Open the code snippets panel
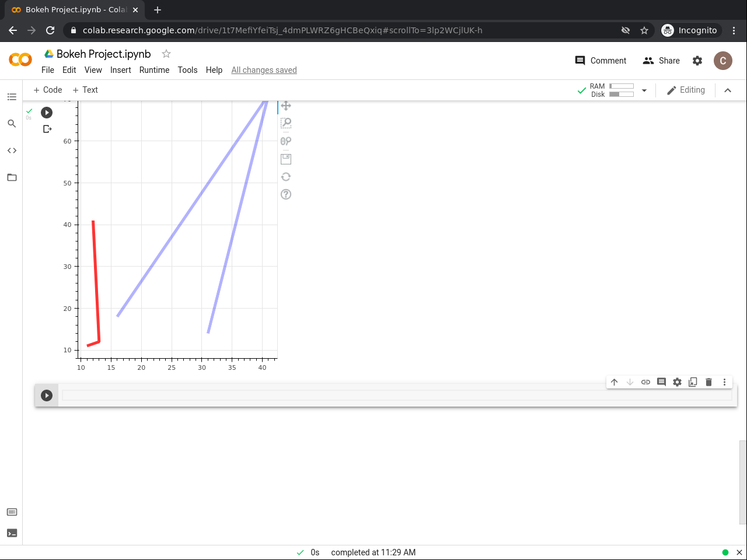The height and width of the screenshot is (560, 747). pos(12,150)
